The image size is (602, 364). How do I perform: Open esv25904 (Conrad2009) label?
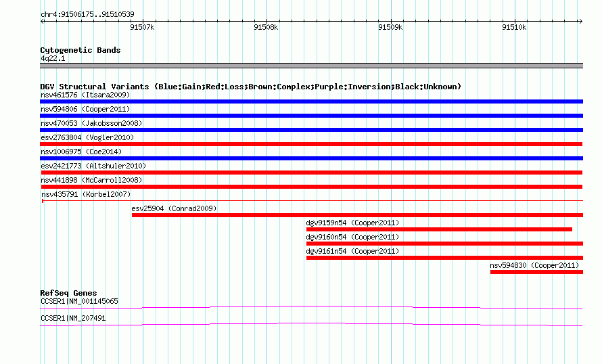(174, 208)
